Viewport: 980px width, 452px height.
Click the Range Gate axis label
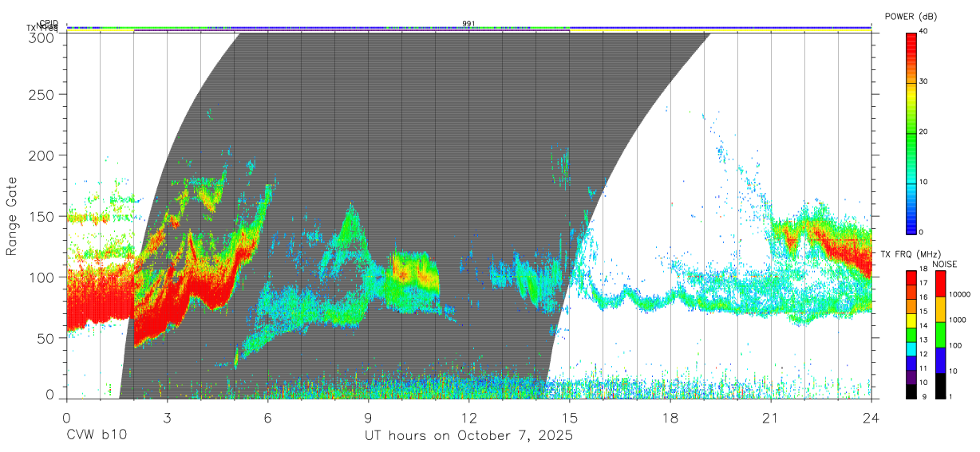click(x=12, y=216)
